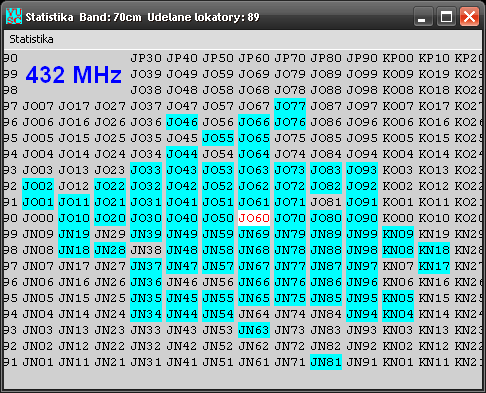Viewport: 486px width, 393px height.
Task: Select locator cell KN04
Action: click(398, 314)
